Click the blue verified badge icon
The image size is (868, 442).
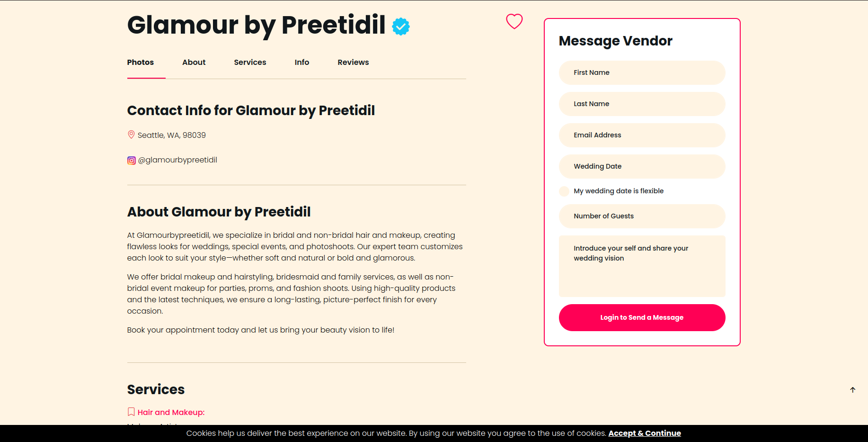click(401, 27)
